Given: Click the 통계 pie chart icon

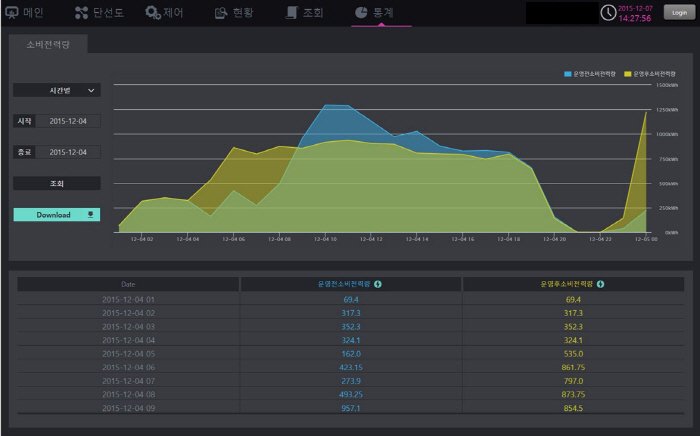Looking at the screenshot, I should (361, 13).
